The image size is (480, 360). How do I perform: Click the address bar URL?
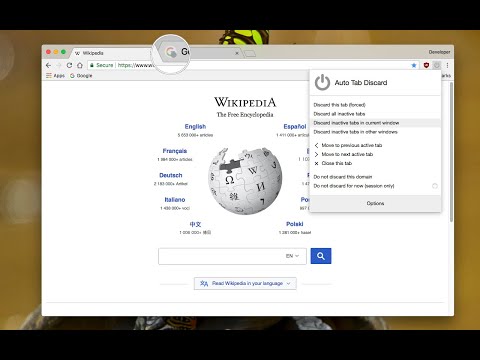pos(135,65)
